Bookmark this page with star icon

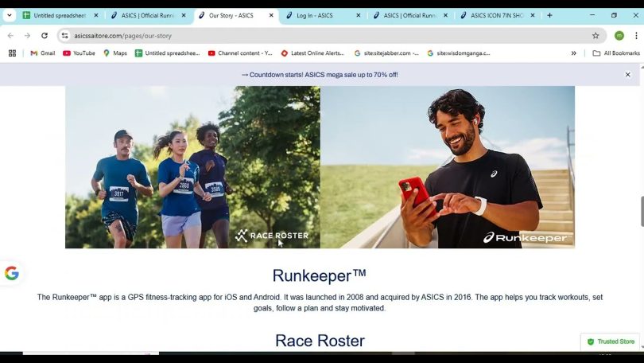[596, 36]
